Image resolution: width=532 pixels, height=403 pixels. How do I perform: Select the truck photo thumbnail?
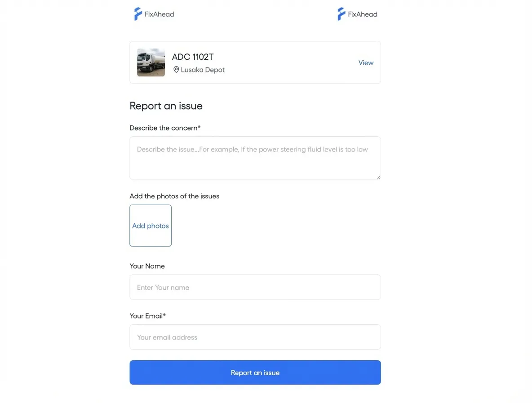point(151,62)
